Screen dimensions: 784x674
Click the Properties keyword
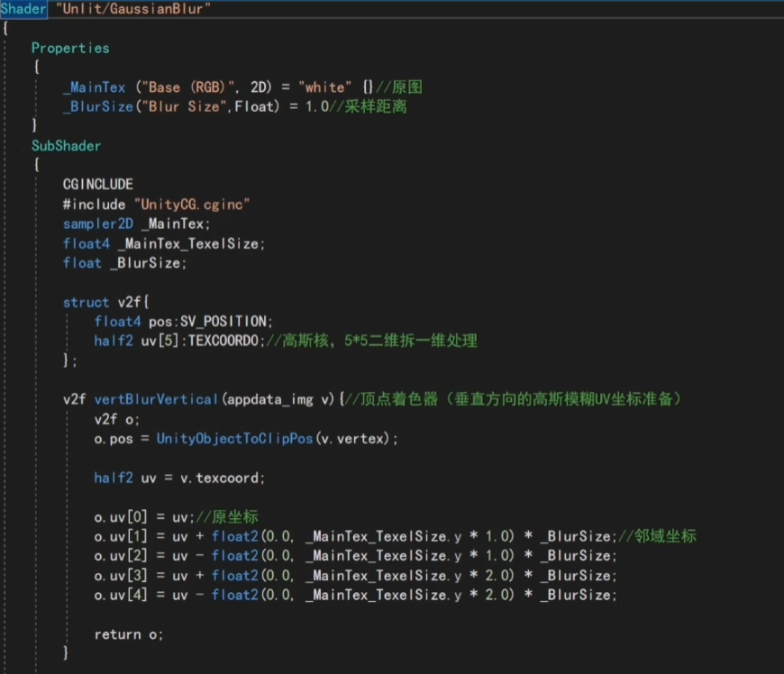(70, 48)
